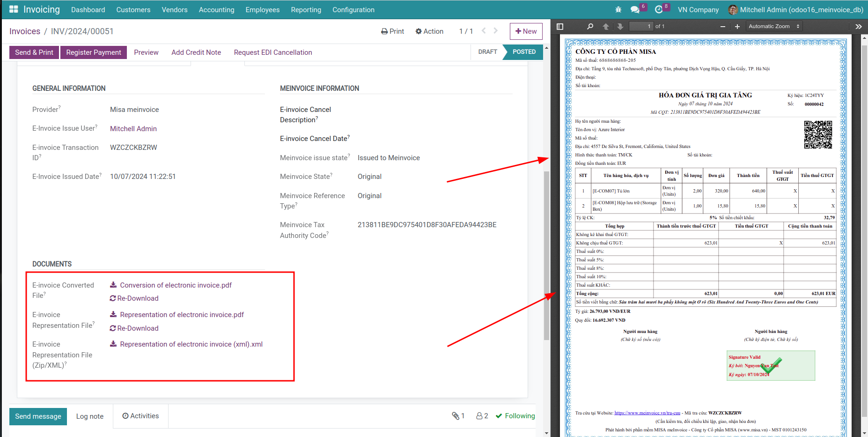Open the conversations chat icon
This screenshot has width=868, height=437.
(635, 10)
